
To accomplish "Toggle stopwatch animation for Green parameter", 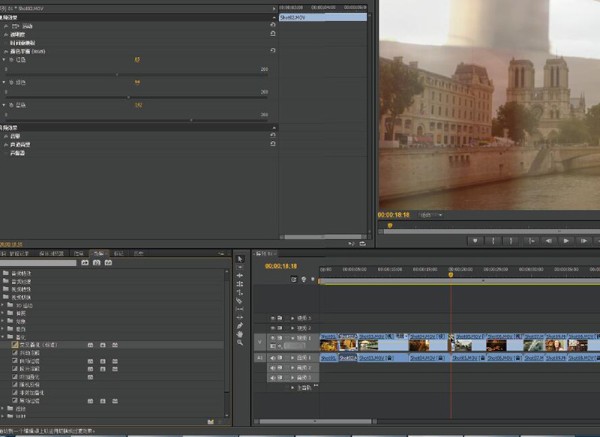I will coord(11,82).
